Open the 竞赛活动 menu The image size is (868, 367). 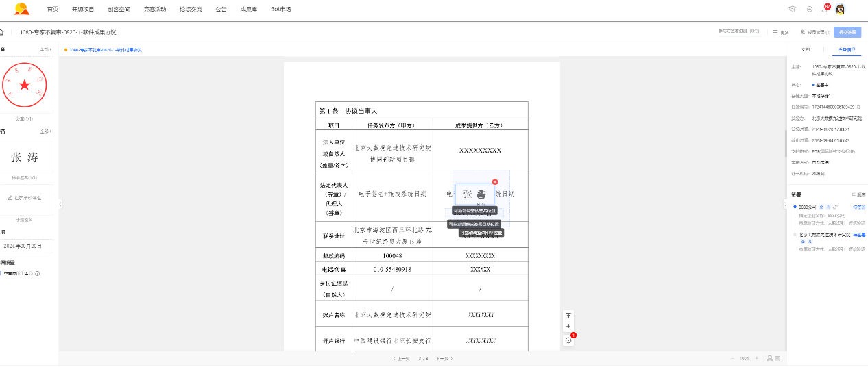[x=155, y=9]
